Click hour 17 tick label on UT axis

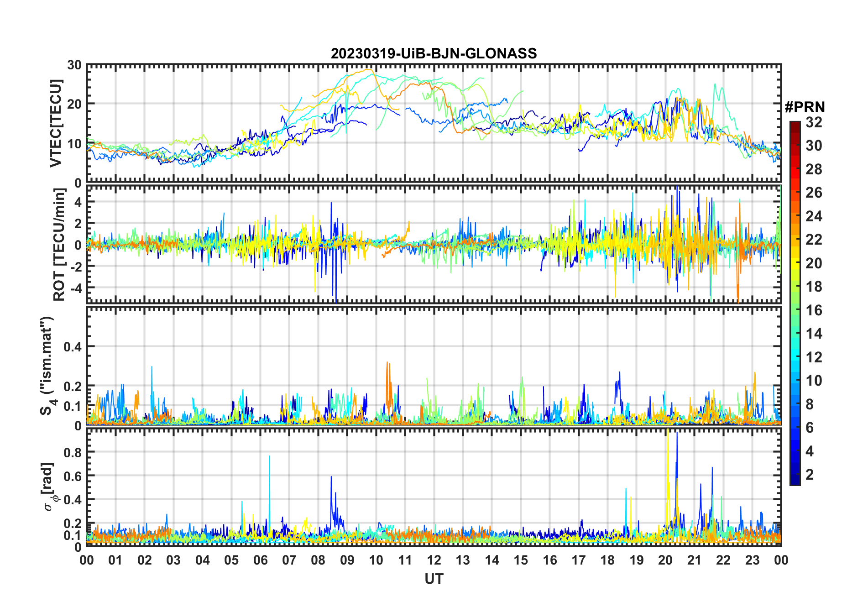(x=579, y=560)
